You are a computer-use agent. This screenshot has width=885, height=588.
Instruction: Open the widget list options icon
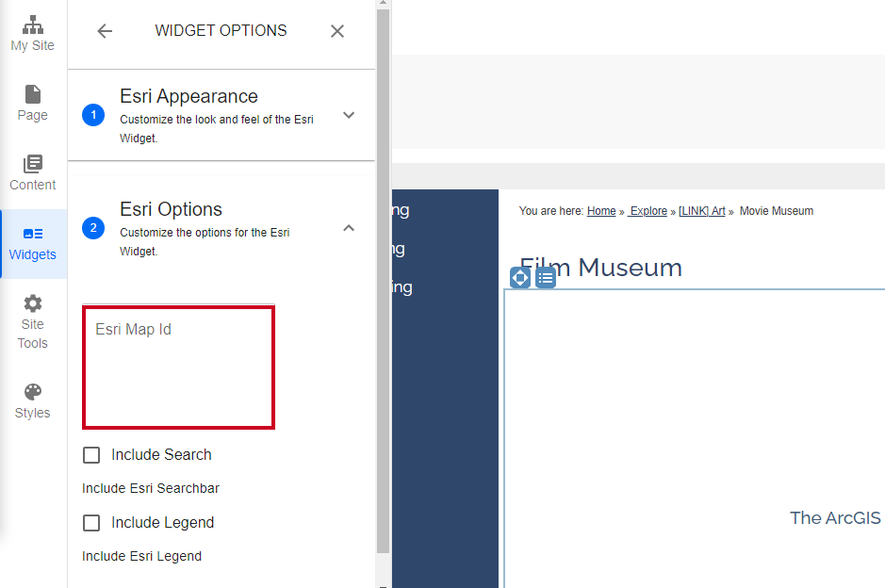coord(545,278)
